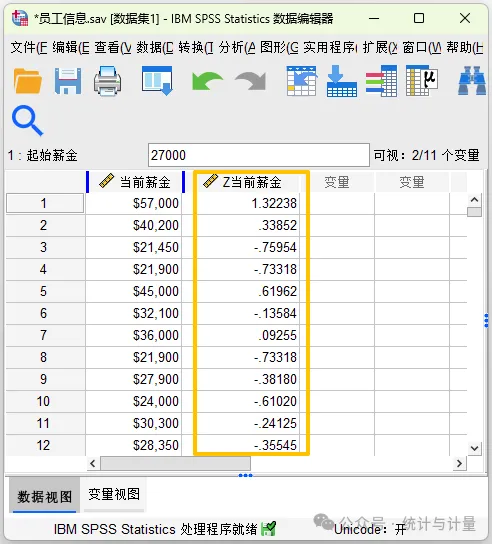Click horizontal scrollbar right arrow
Viewport: 492px width, 544px height.
click(x=459, y=464)
